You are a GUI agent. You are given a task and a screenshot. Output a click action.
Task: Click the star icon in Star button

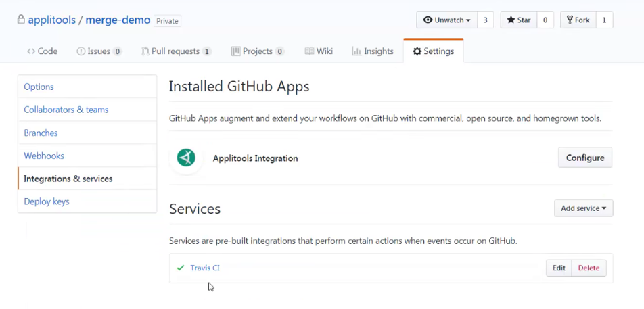point(511,20)
